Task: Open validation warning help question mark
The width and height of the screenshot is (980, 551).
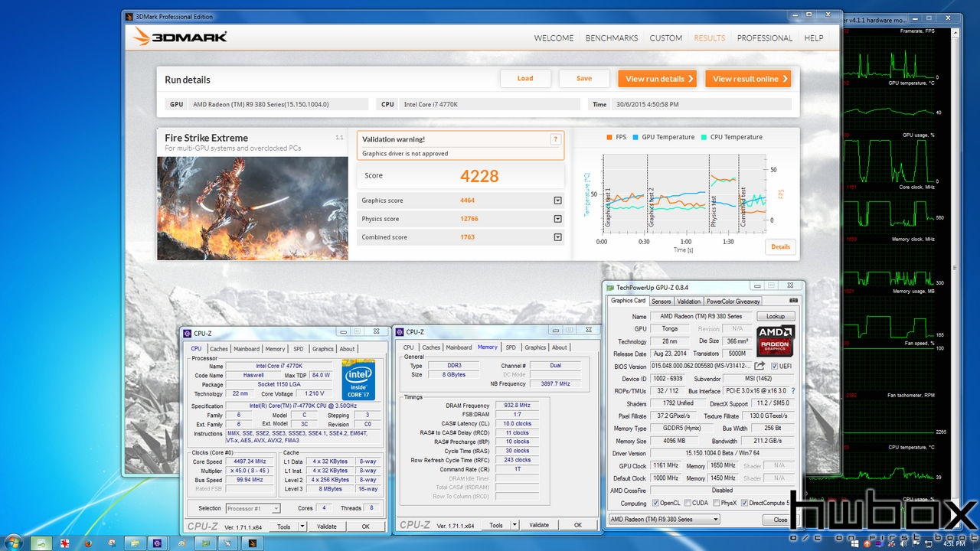Action: pyautogui.click(x=555, y=139)
